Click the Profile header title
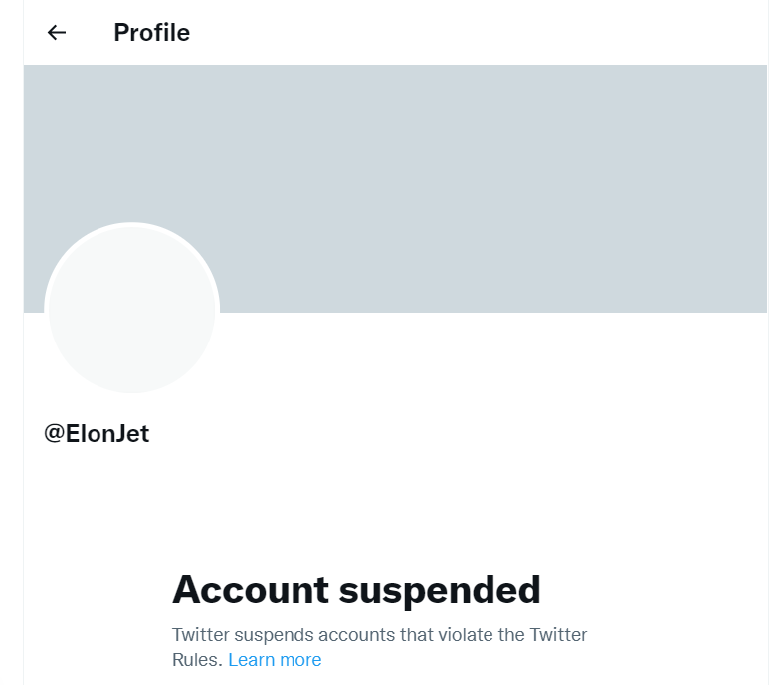The width and height of the screenshot is (784, 685). 151,33
